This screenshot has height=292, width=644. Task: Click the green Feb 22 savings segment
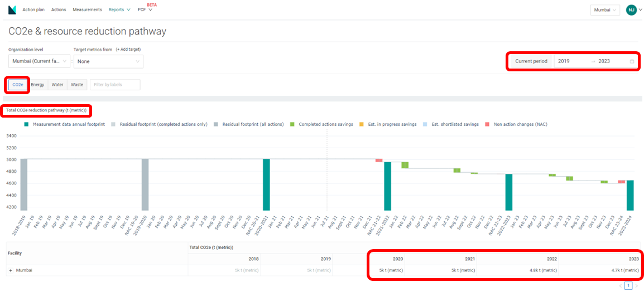(405, 165)
